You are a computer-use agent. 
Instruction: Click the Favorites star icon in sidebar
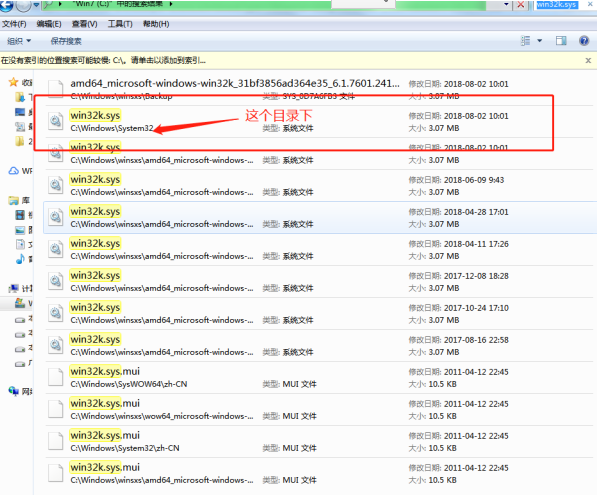click(13, 82)
